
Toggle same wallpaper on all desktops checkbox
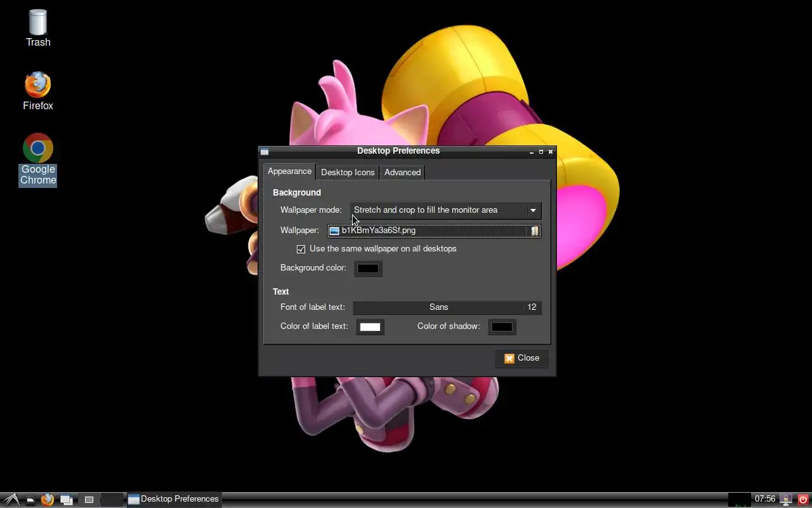(x=301, y=249)
